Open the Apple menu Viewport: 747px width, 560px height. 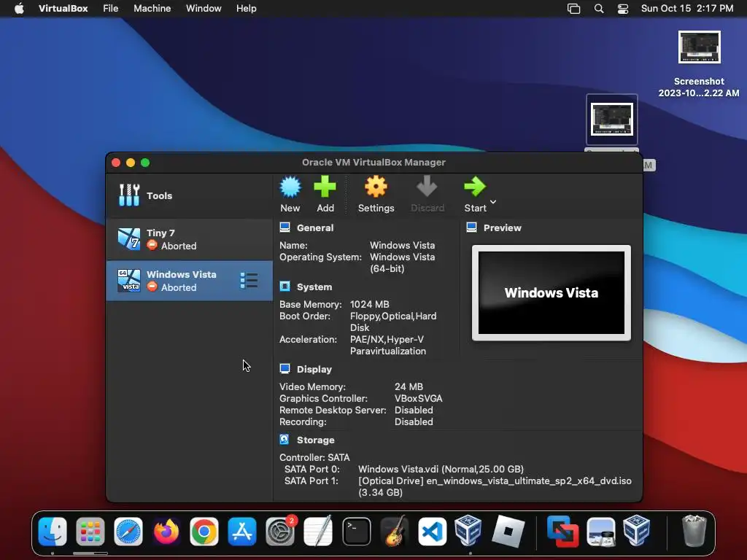click(19, 9)
